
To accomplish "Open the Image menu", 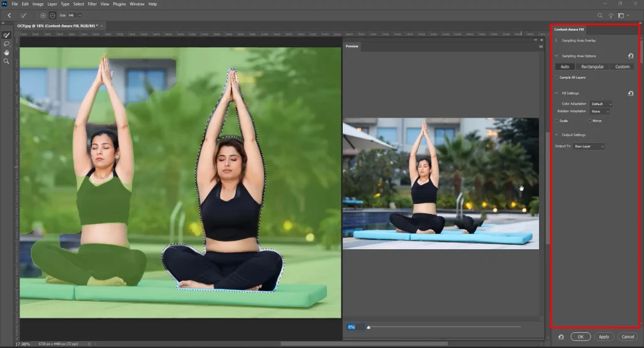I will [x=38, y=4].
